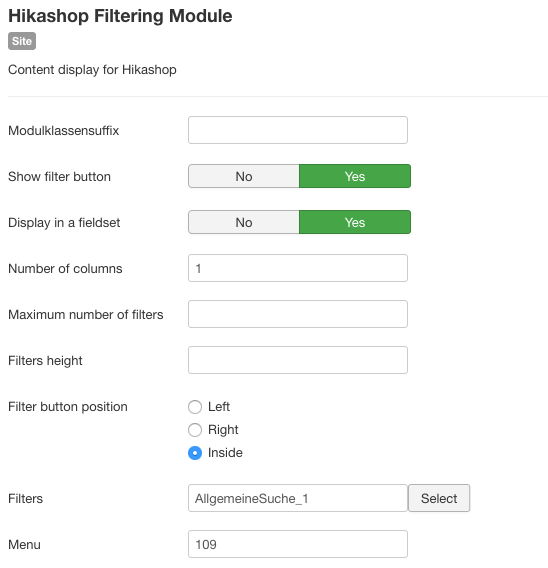The height and width of the screenshot is (568, 548).
Task: Click the Modulklassensuffix text field
Action: (x=298, y=130)
